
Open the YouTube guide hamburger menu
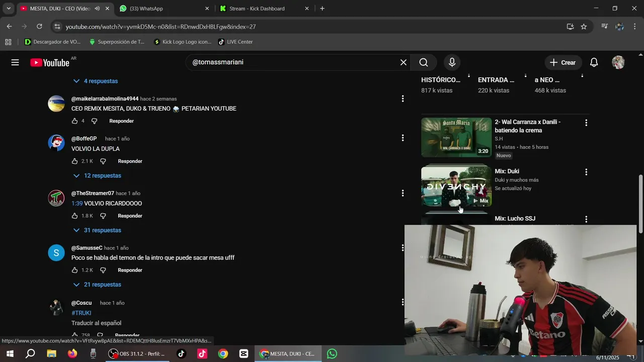tap(15, 62)
